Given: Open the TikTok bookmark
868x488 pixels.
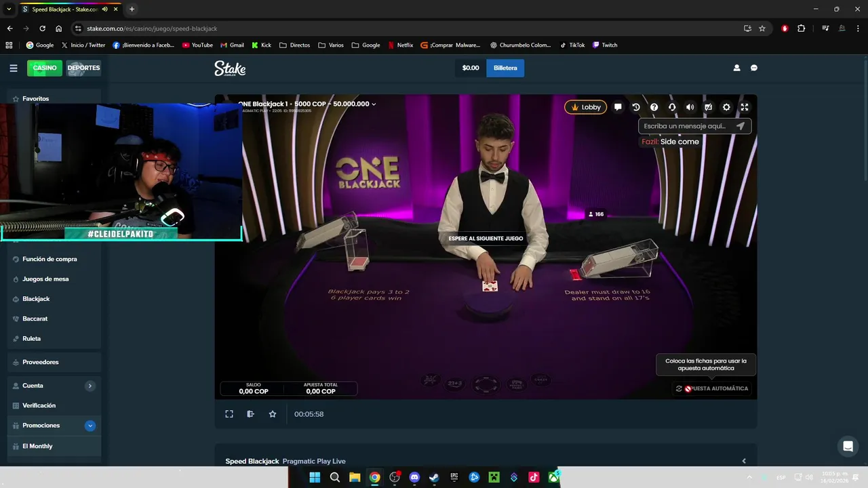Looking at the screenshot, I should click(572, 45).
